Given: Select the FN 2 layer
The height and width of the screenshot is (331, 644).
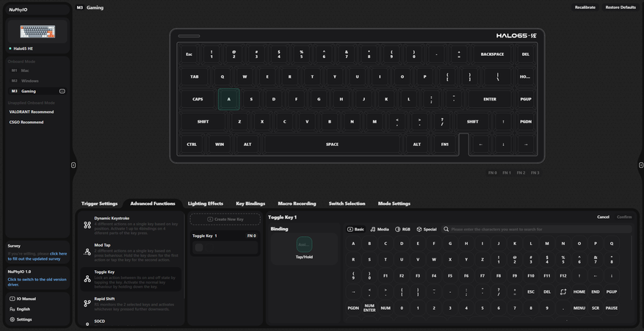Looking at the screenshot, I should coord(521,173).
